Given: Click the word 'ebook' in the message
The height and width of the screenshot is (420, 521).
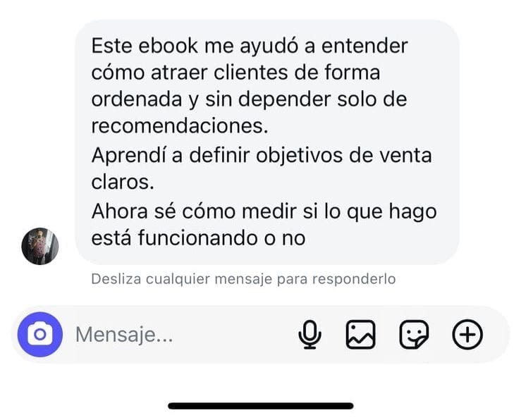Looking at the screenshot, I should (168, 46).
